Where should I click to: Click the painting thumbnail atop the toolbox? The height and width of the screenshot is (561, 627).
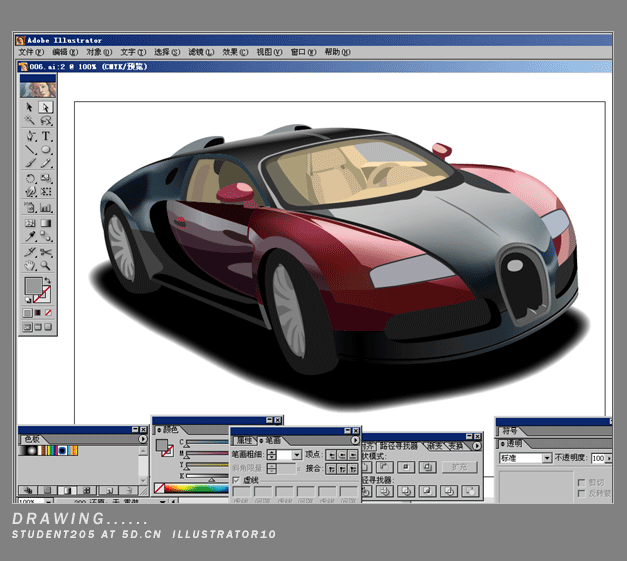click(38, 90)
